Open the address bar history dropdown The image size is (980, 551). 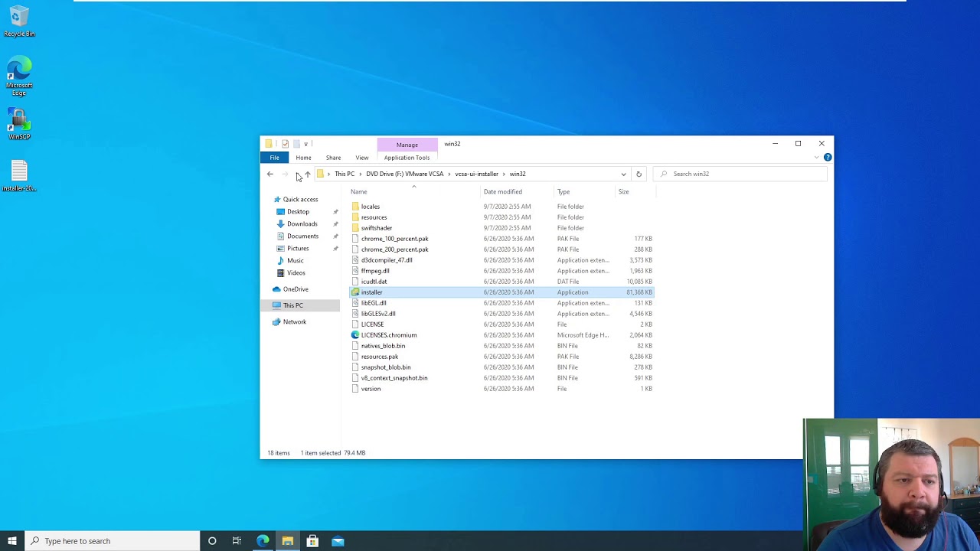tap(623, 174)
